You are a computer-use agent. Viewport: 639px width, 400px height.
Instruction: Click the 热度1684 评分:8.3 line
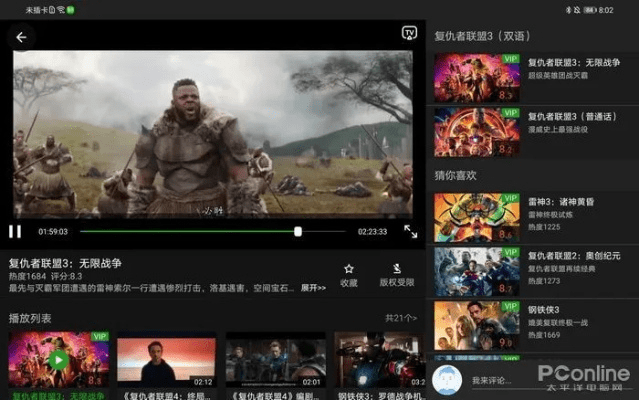click(46, 276)
